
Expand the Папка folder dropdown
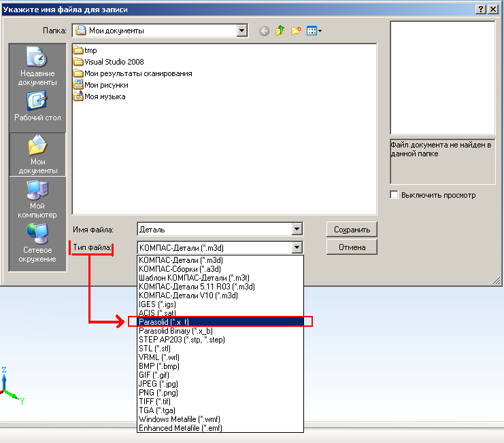click(x=241, y=31)
